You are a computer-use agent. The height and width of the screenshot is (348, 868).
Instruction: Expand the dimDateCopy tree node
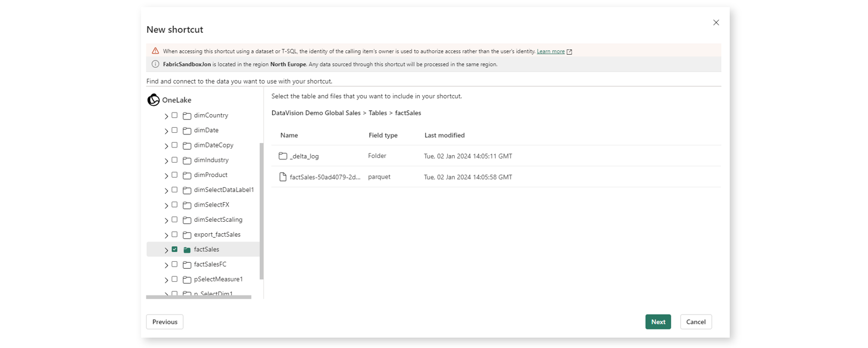[166, 146]
